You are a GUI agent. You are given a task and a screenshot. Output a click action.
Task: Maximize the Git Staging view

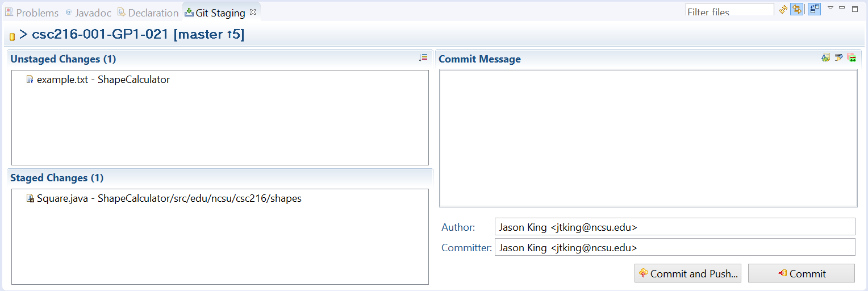coord(855,9)
